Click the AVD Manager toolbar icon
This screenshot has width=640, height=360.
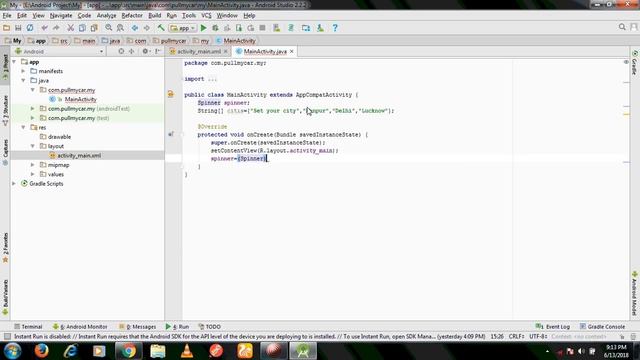point(306,28)
